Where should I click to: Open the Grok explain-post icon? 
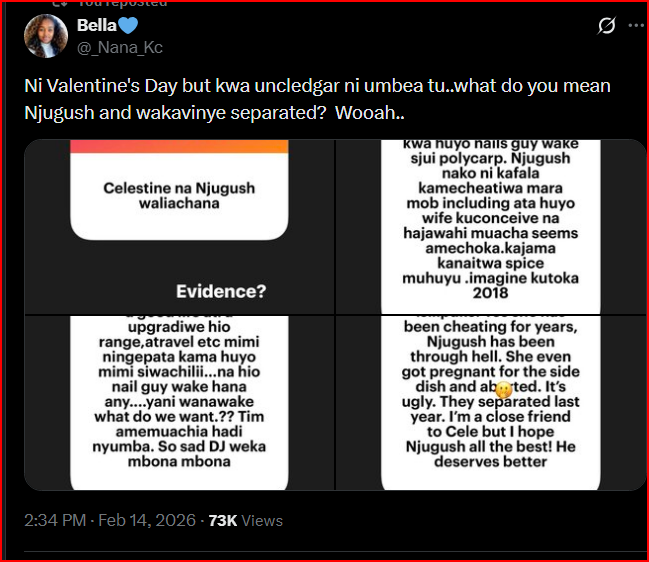[606, 26]
